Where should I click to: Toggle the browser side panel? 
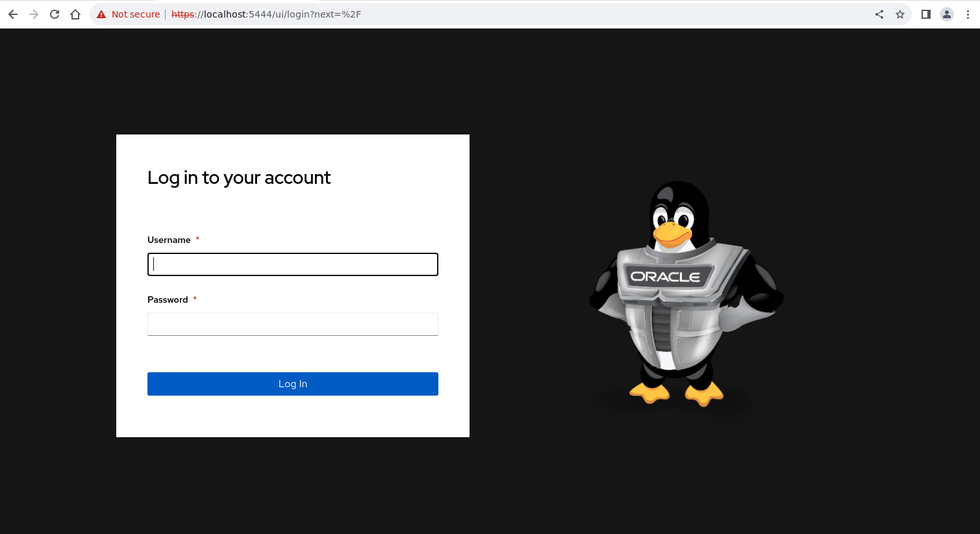tap(926, 14)
